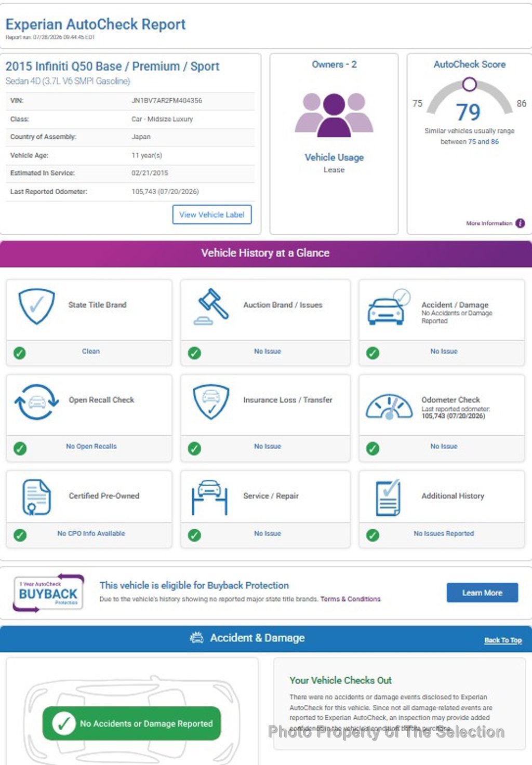Screen dimensions: 532x765
Task: Click the Accident & Damage header icon
Action: coord(196,638)
